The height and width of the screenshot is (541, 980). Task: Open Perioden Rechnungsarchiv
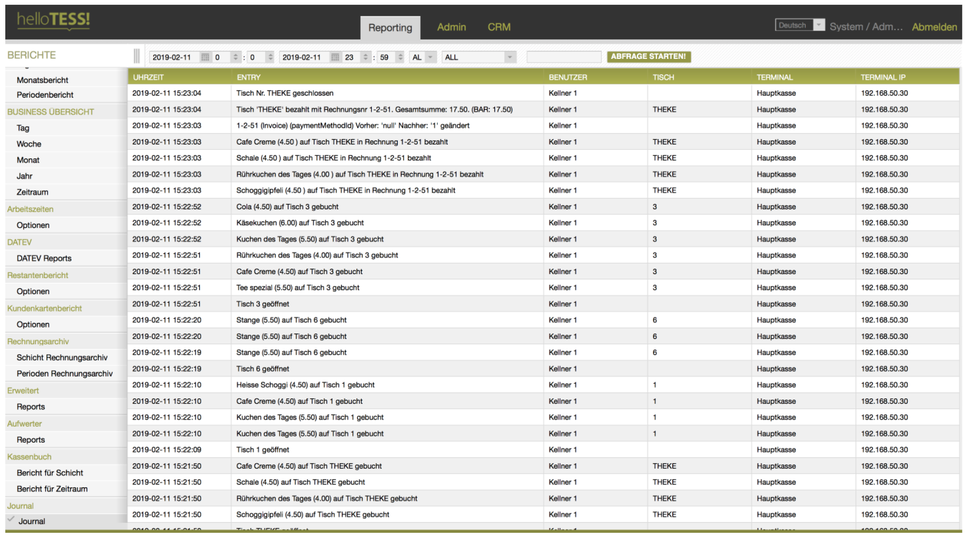pos(64,374)
